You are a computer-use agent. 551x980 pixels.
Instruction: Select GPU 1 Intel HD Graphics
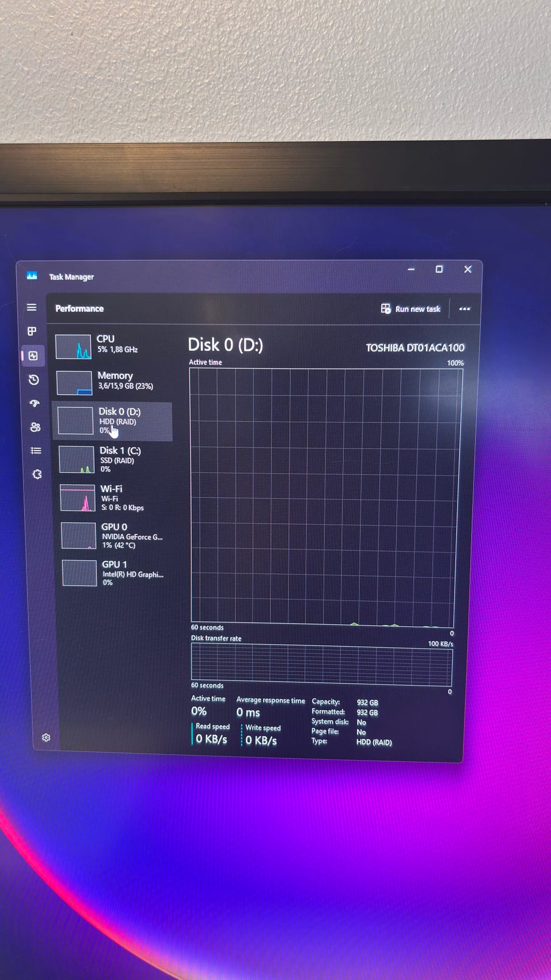(118, 573)
